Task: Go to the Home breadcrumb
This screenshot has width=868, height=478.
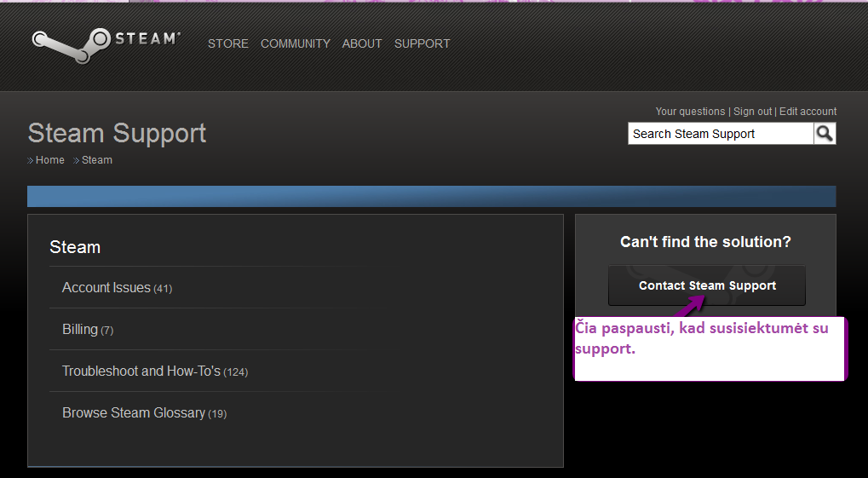Action: (49, 160)
